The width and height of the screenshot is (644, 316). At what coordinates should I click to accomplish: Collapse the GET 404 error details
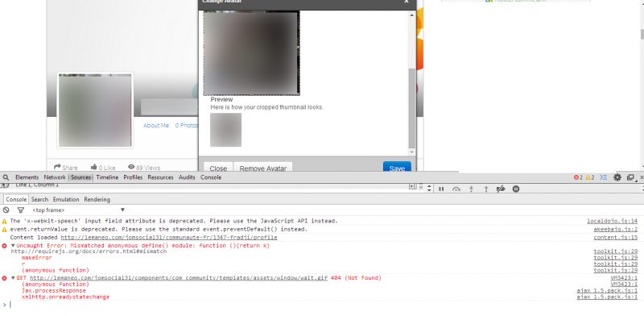13,278
